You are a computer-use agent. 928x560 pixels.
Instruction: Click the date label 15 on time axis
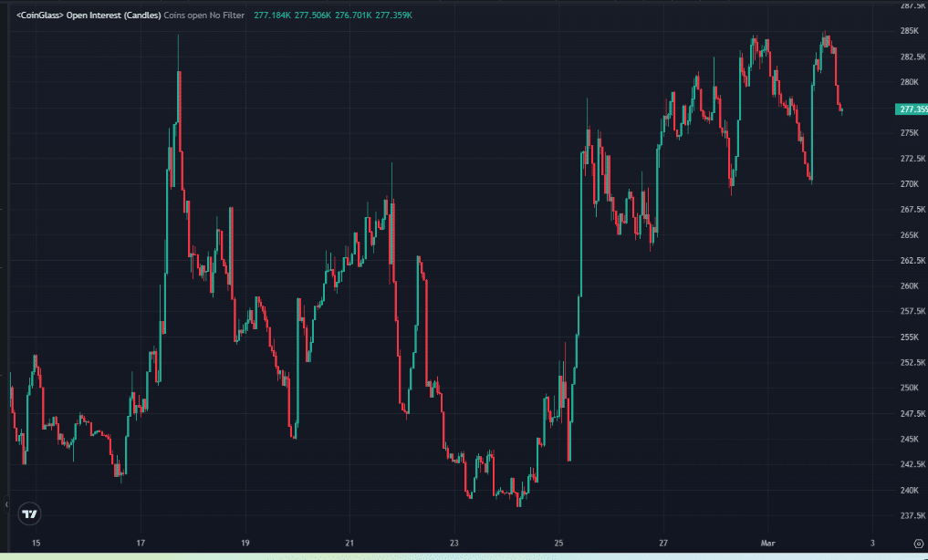coord(36,544)
